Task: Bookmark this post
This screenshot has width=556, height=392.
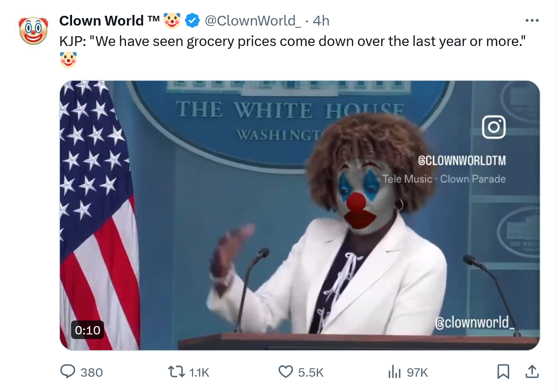Action: (503, 372)
